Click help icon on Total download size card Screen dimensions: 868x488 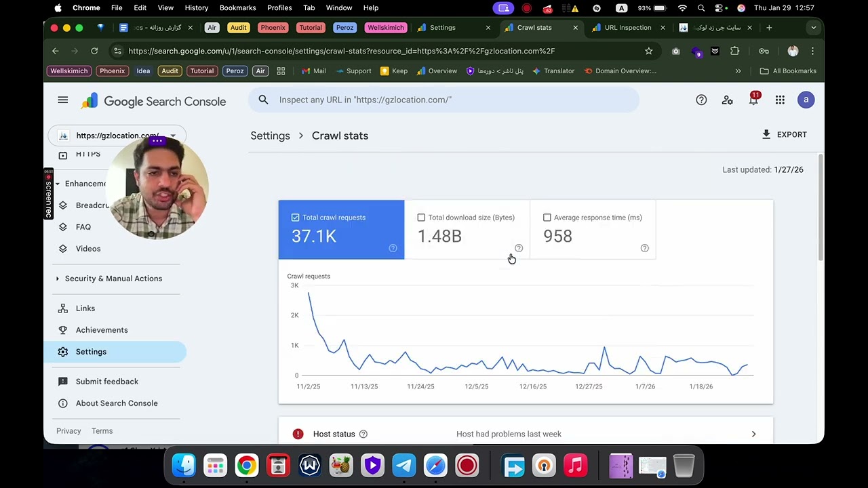[519, 248]
